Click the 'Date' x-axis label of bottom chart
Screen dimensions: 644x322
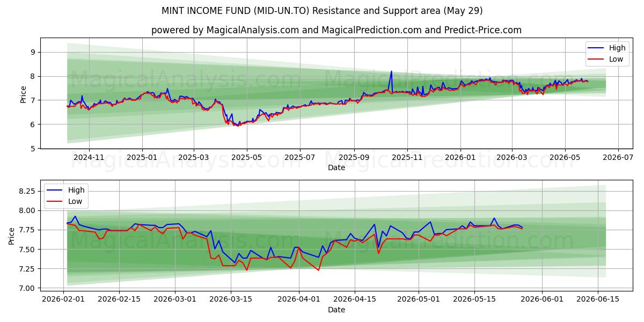coord(336,310)
